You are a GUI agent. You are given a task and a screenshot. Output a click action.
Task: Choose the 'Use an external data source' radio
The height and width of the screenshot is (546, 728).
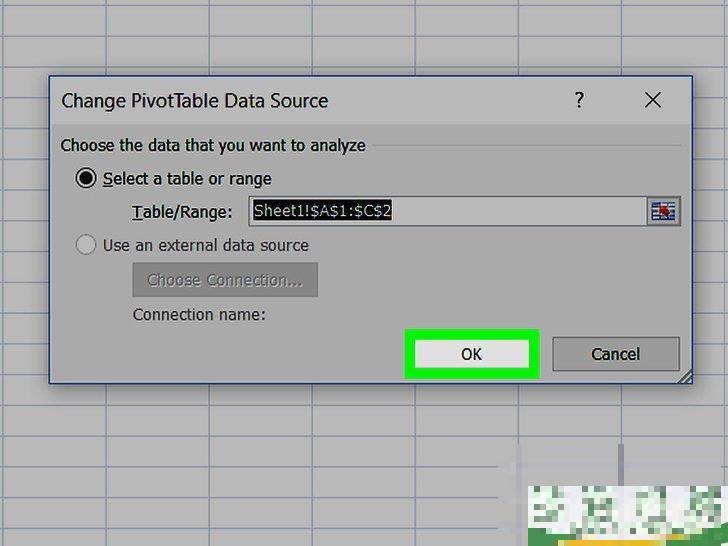pyautogui.click(x=86, y=245)
